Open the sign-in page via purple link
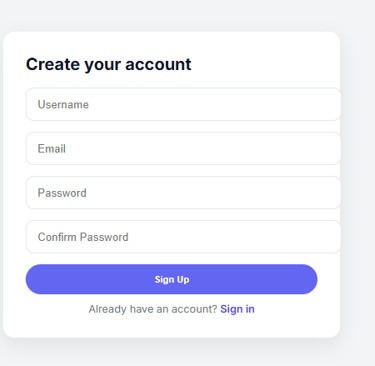This screenshot has height=366, width=375. 237,309
